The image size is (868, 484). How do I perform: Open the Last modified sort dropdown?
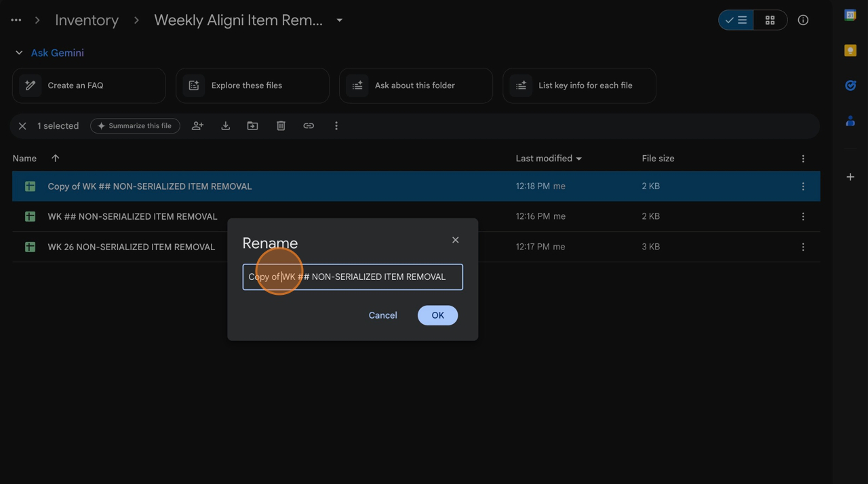point(549,159)
